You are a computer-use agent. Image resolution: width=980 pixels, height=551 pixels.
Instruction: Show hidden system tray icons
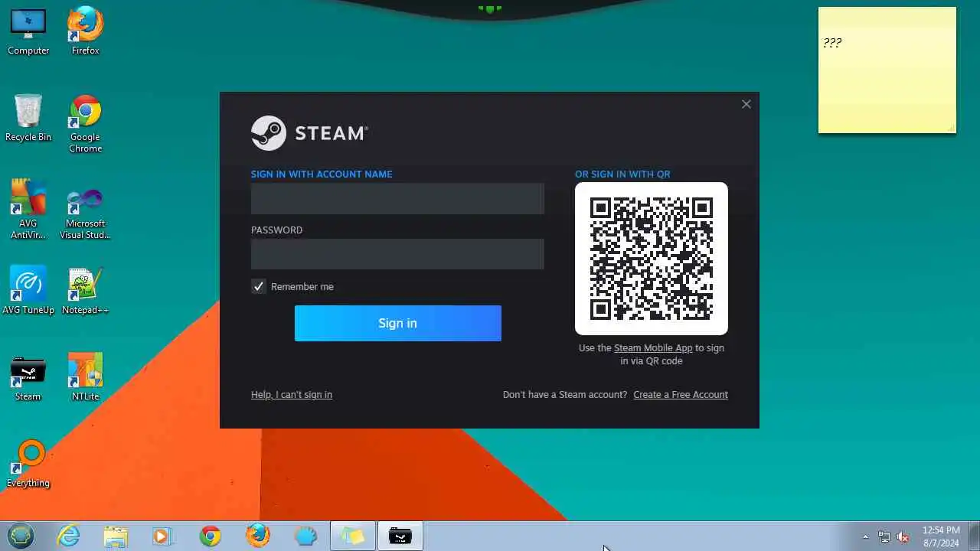click(x=865, y=536)
